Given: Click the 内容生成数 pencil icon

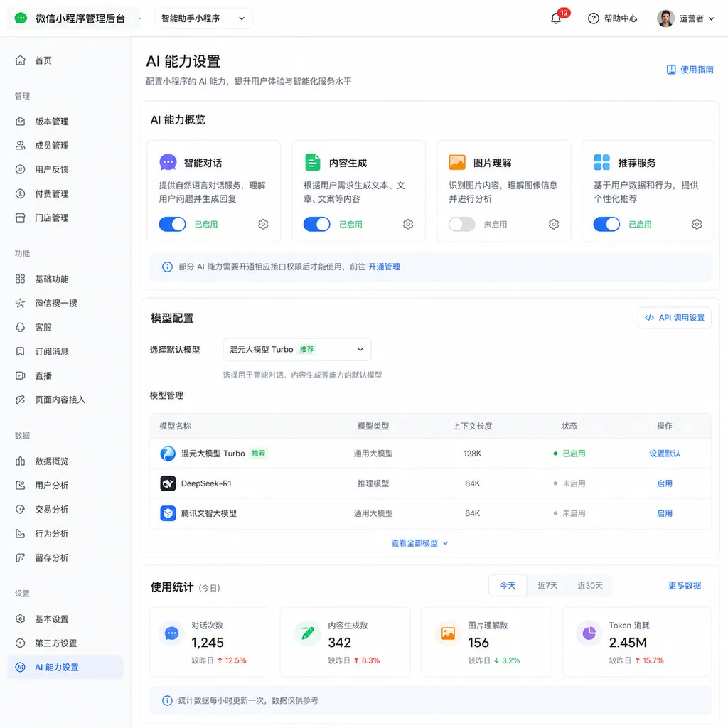Looking at the screenshot, I should (308, 633).
